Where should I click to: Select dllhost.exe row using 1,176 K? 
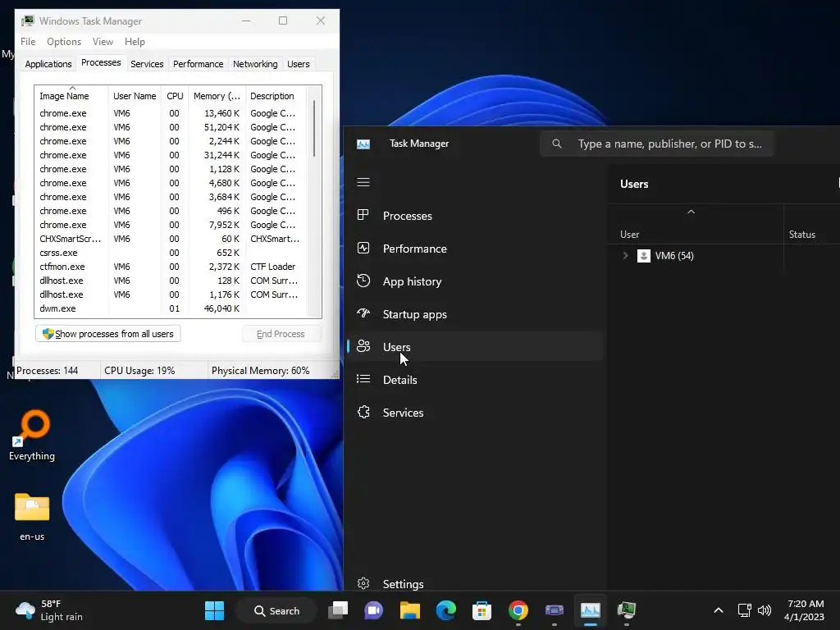tap(171, 294)
